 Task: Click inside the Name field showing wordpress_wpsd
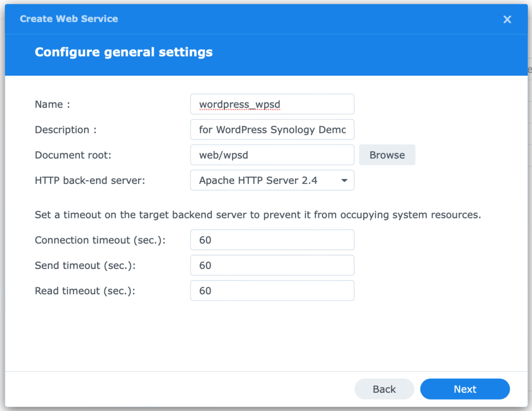tap(272, 104)
